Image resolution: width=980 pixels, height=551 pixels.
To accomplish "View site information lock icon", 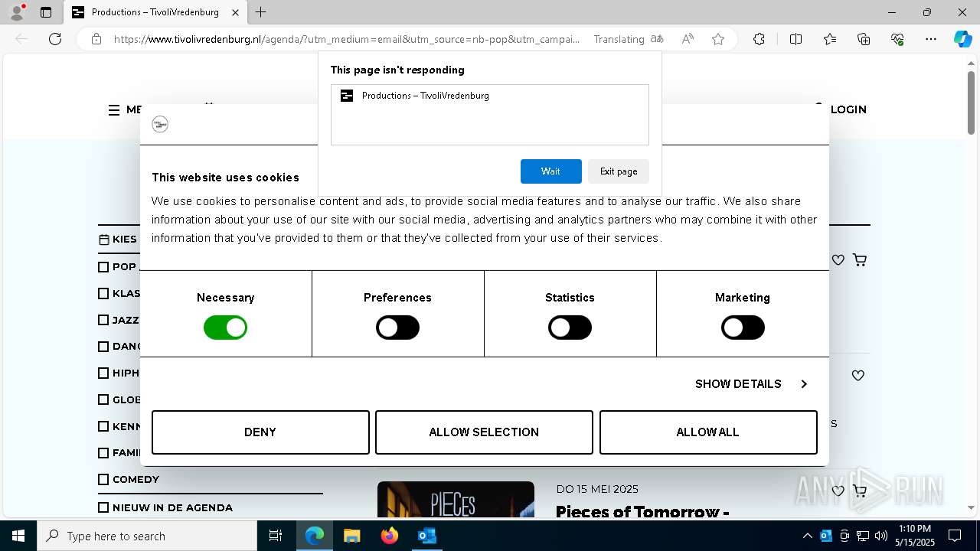I will click(96, 39).
